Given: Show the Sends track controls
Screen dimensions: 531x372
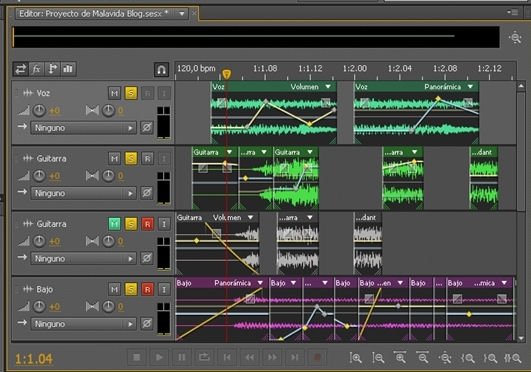Looking at the screenshot, I should pos(52,69).
